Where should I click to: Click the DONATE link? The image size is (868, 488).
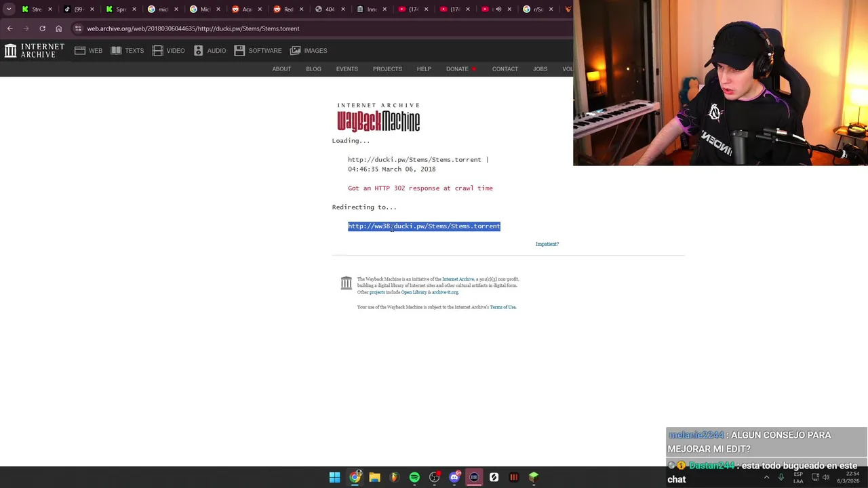coord(461,69)
